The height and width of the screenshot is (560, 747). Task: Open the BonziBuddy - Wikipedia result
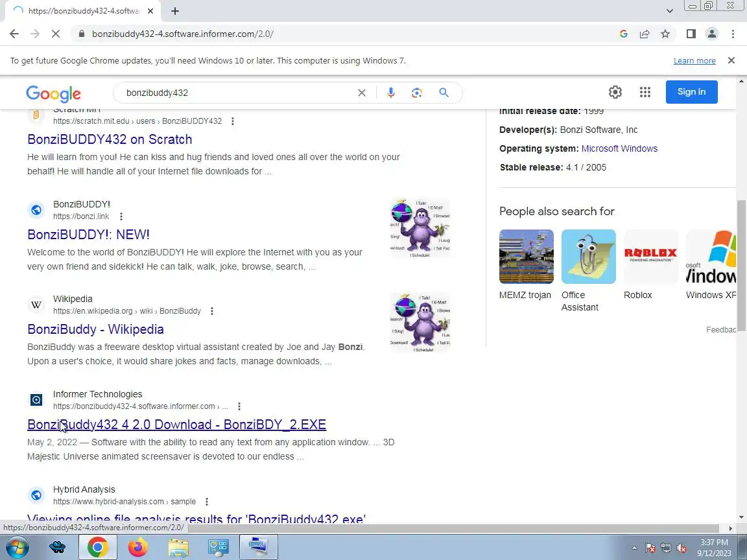pyautogui.click(x=95, y=329)
